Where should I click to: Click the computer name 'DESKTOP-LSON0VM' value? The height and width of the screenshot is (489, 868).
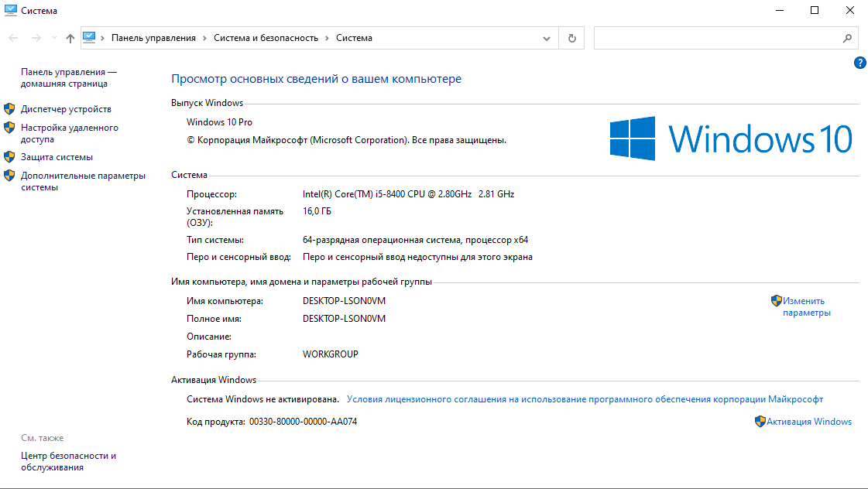click(344, 301)
